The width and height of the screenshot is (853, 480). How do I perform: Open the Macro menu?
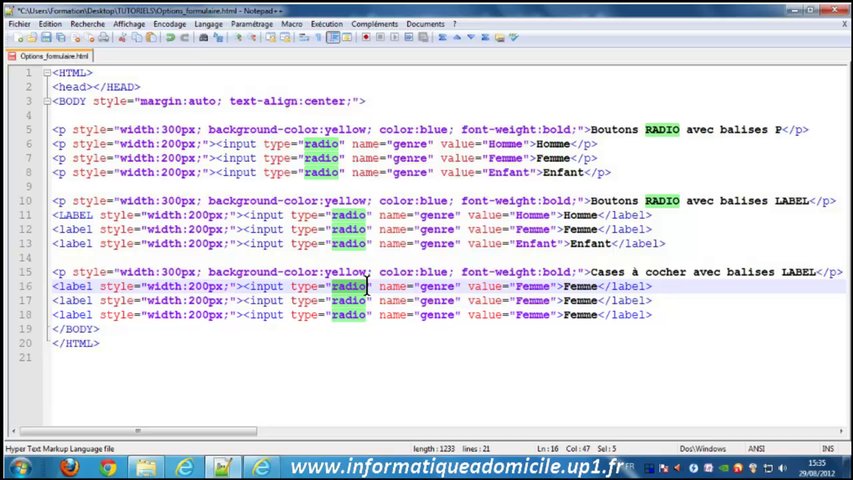(x=292, y=24)
